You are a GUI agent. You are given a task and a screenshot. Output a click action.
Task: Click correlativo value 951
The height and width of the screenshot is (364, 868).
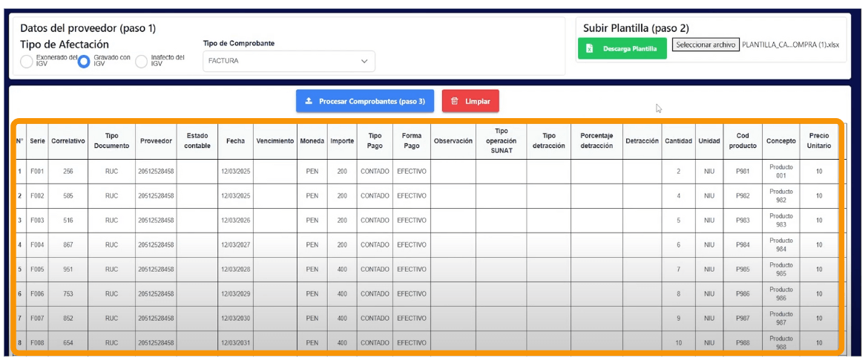pos(68,269)
